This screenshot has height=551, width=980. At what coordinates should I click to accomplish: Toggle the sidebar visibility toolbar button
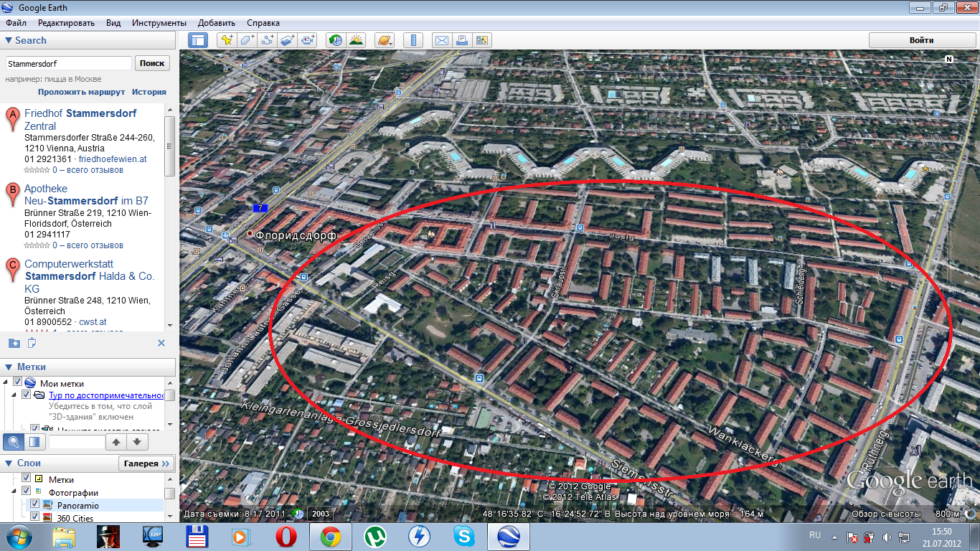tap(198, 40)
